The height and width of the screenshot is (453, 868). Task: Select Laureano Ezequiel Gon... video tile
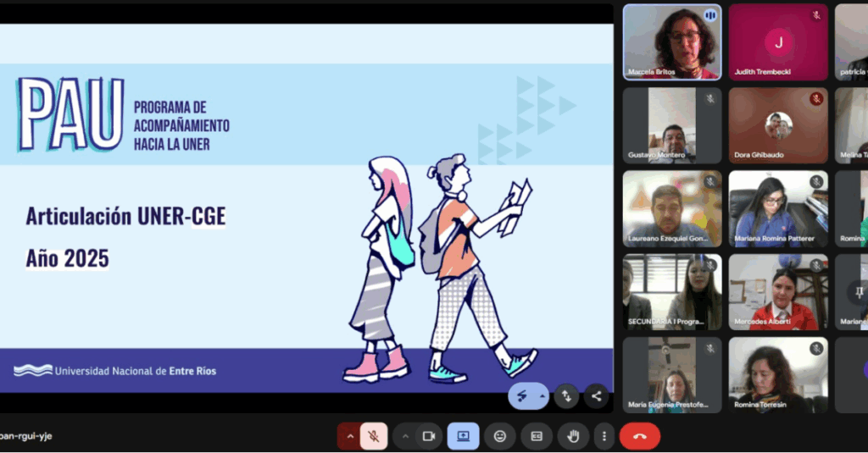tap(672, 208)
